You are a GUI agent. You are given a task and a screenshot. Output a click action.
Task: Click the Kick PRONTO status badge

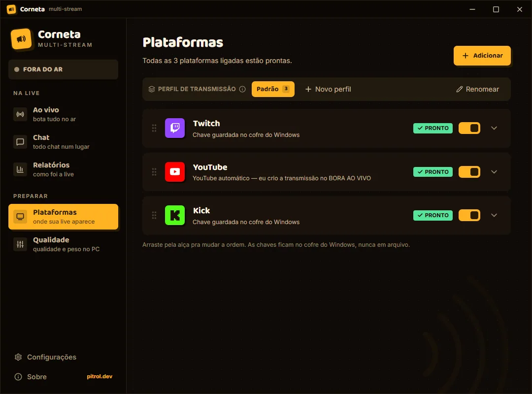[432, 215]
